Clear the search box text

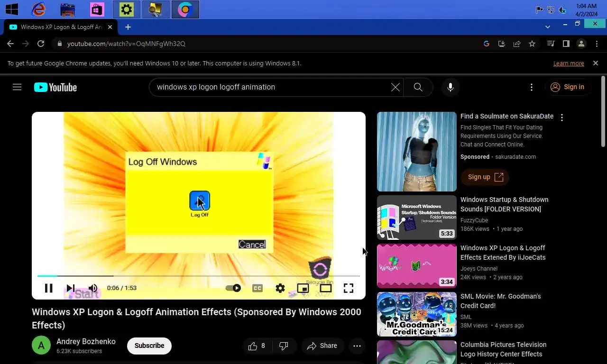pyautogui.click(x=395, y=87)
